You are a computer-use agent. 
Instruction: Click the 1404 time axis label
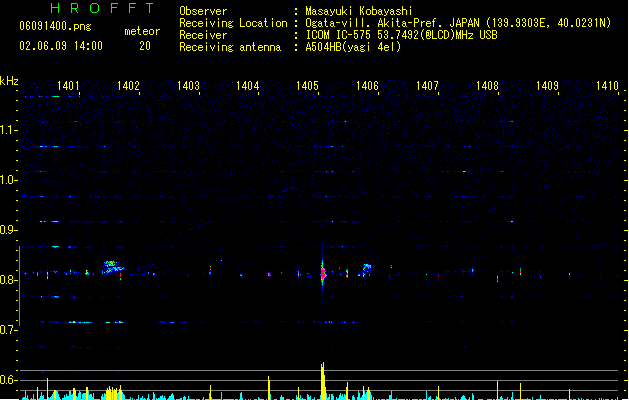coord(248,86)
